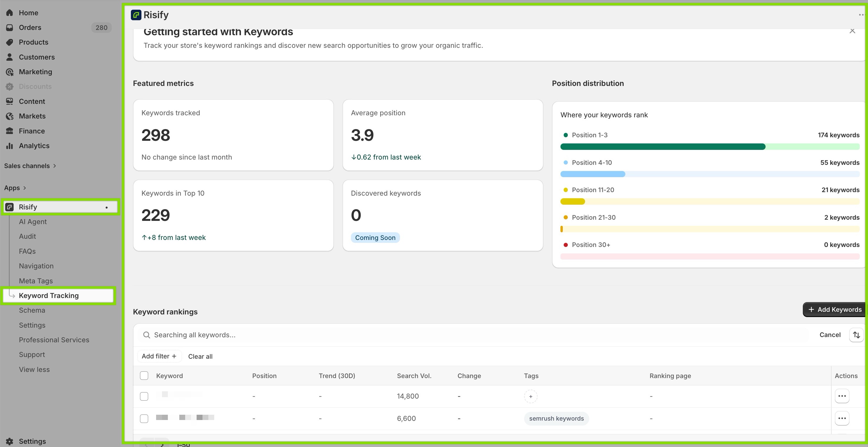Image resolution: width=868 pixels, height=447 pixels.
Task: Dismiss the Getting started with Keywords banner
Action: pyautogui.click(x=852, y=31)
